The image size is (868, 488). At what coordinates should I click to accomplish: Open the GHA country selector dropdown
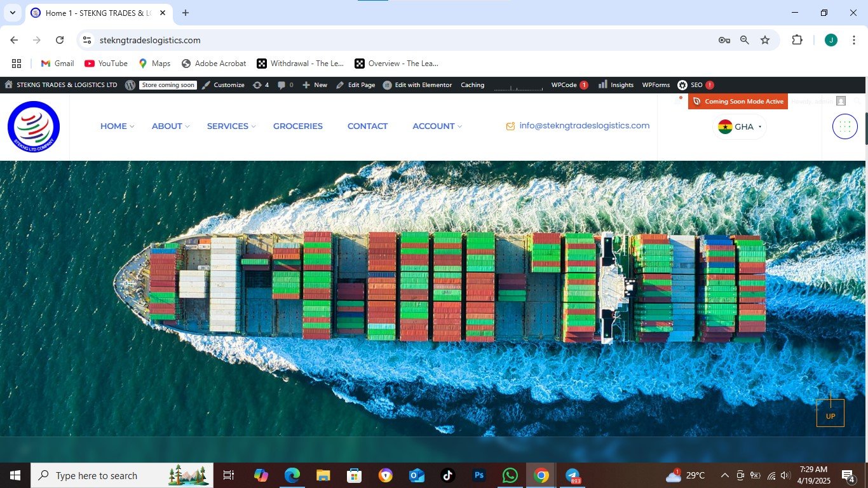pyautogui.click(x=740, y=126)
